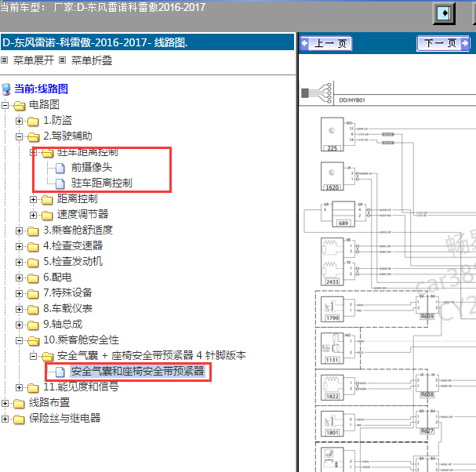The width and height of the screenshot is (476, 472).
Task: Click component 689 in wiring diagram
Action: click(343, 214)
